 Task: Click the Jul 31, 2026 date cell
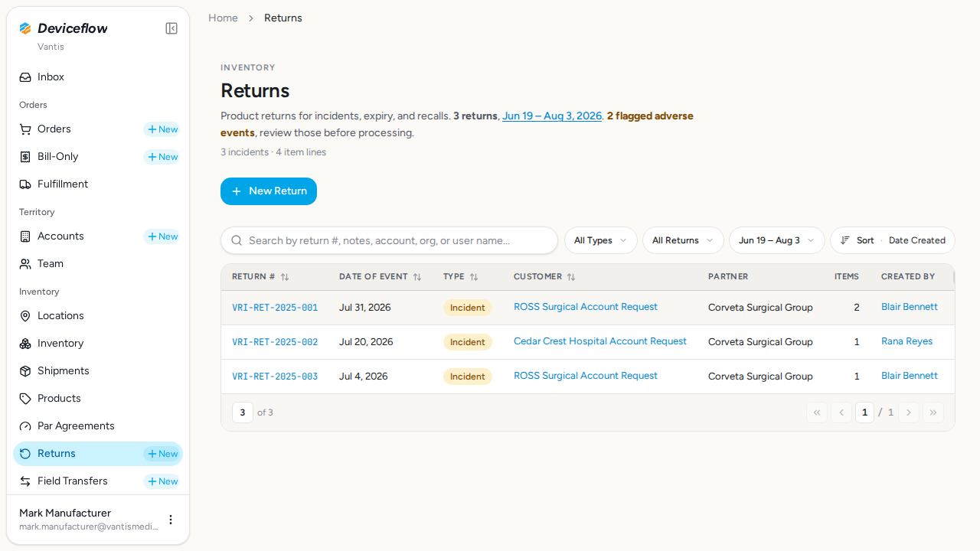[x=365, y=308]
